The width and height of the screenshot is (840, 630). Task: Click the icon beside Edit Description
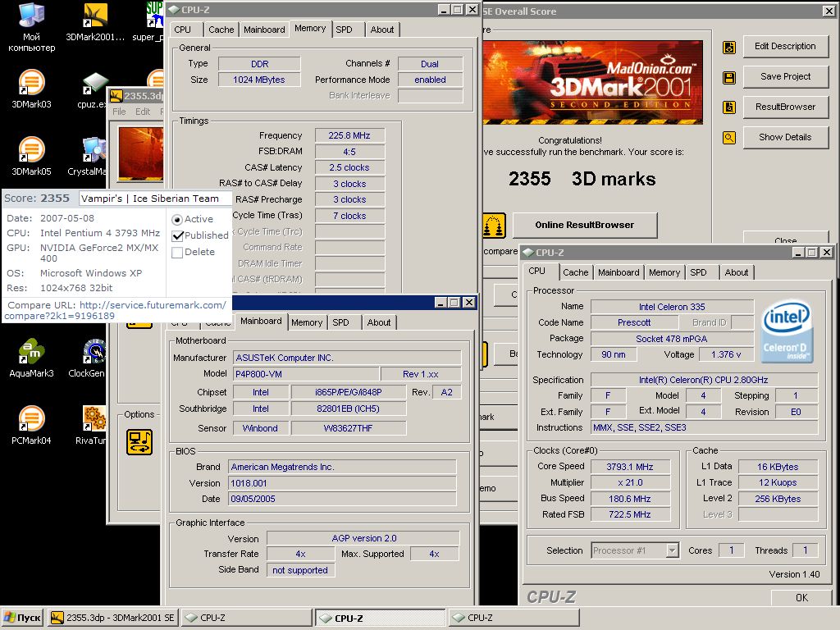point(729,47)
